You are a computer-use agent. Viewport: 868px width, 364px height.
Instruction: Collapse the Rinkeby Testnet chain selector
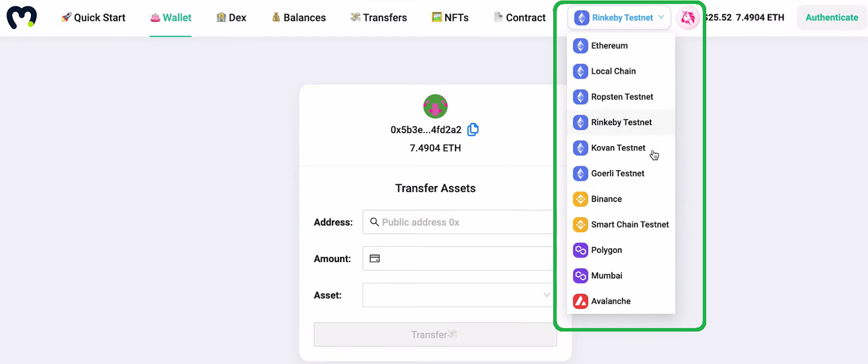coord(620,18)
